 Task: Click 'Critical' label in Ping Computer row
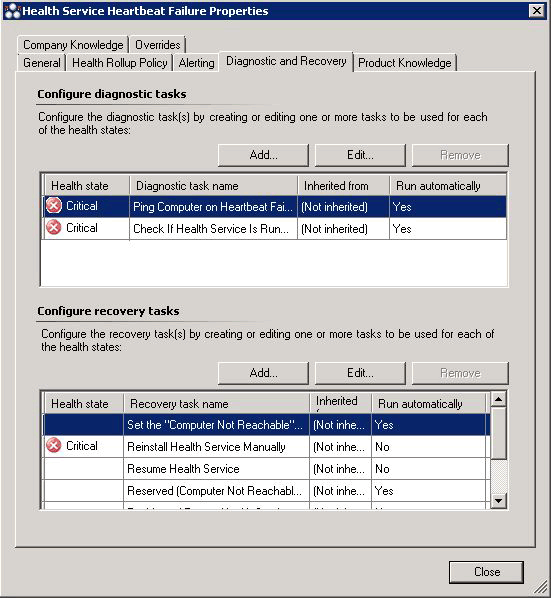pos(82,206)
